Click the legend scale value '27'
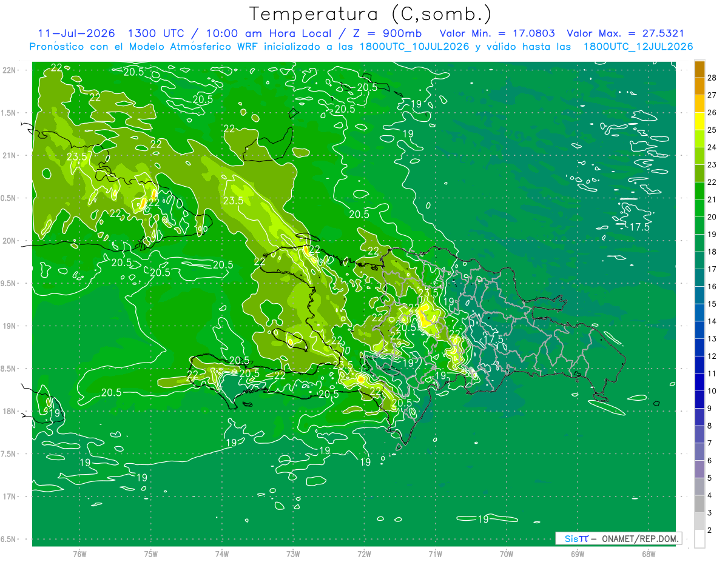This screenshot has width=728, height=562. pyautogui.click(x=712, y=94)
